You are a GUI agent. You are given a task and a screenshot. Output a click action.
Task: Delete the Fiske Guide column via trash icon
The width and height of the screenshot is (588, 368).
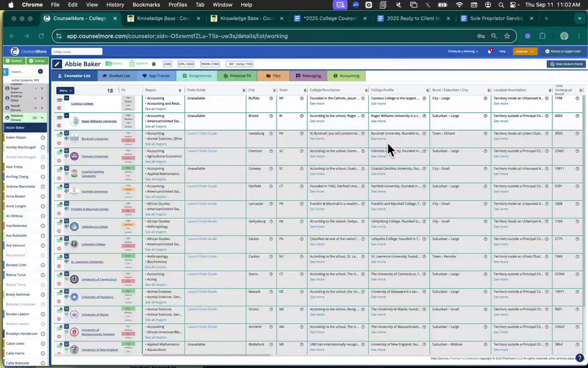tap(243, 90)
